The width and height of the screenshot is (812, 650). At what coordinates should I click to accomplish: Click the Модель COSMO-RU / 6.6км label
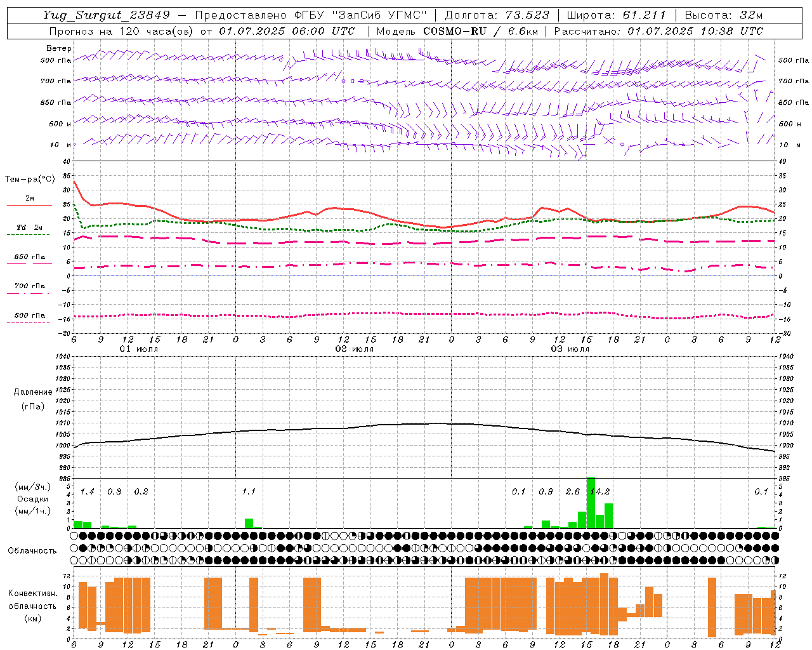click(x=456, y=31)
